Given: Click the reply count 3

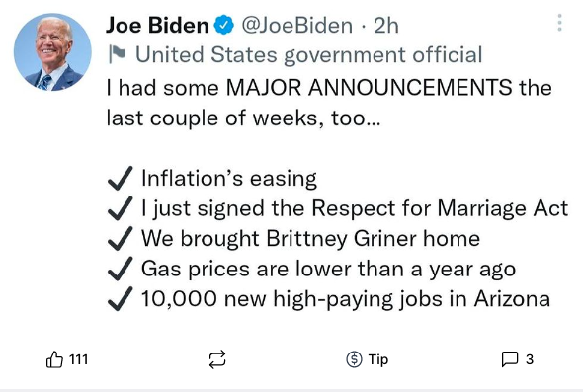Looking at the screenshot, I should click(530, 359).
